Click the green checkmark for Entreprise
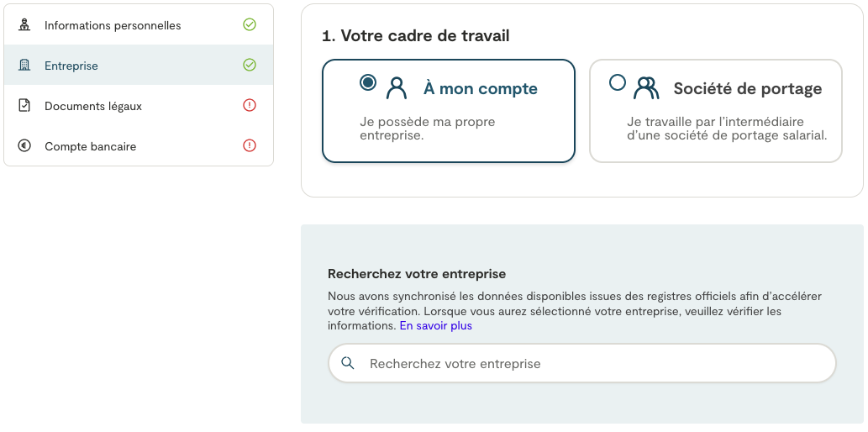 coord(250,65)
